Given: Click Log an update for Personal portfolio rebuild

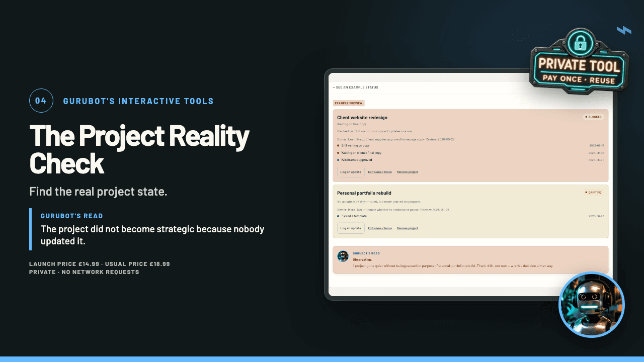Looking at the screenshot, I should point(351,228).
